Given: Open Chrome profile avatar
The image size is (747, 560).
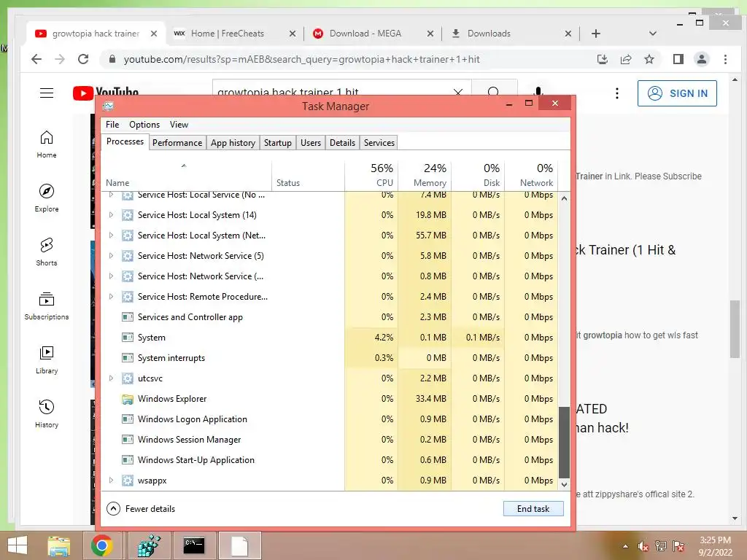Looking at the screenshot, I should click(701, 59).
